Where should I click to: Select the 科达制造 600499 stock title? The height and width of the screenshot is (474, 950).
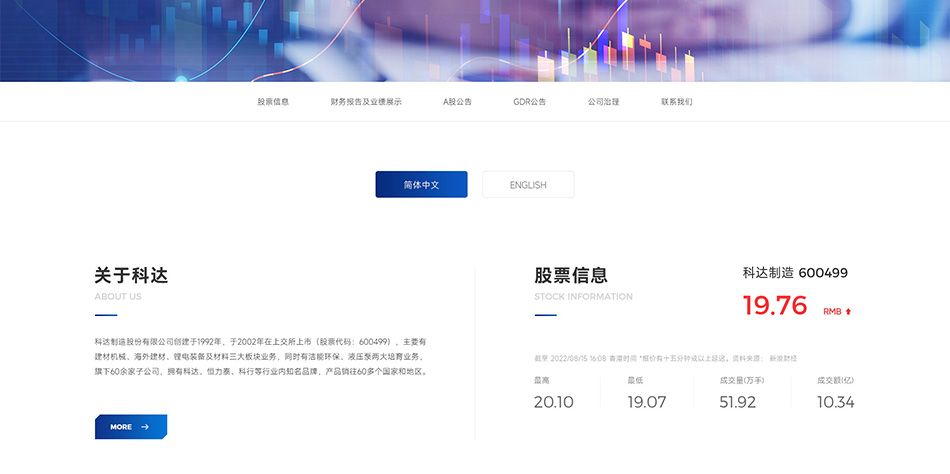tap(795, 273)
